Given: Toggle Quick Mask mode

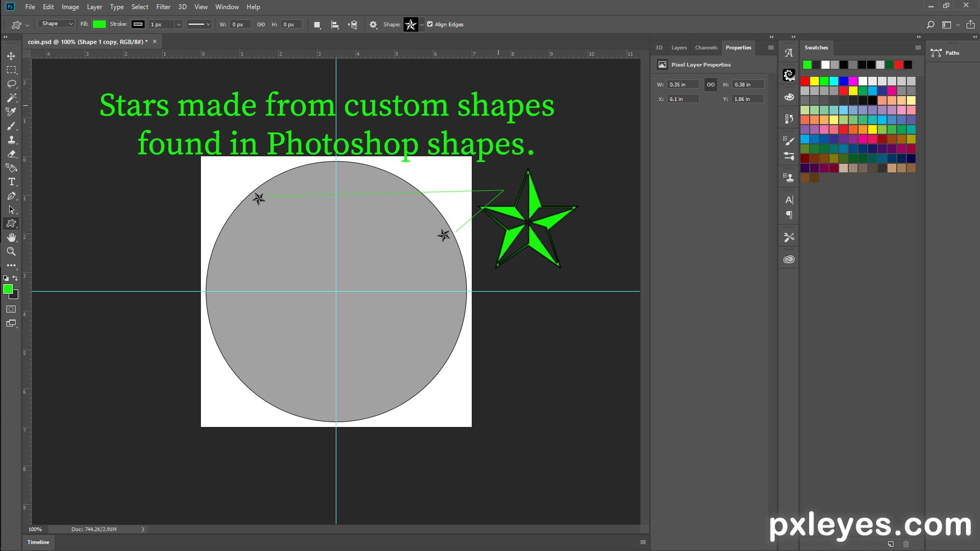Looking at the screenshot, I should point(11,309).
